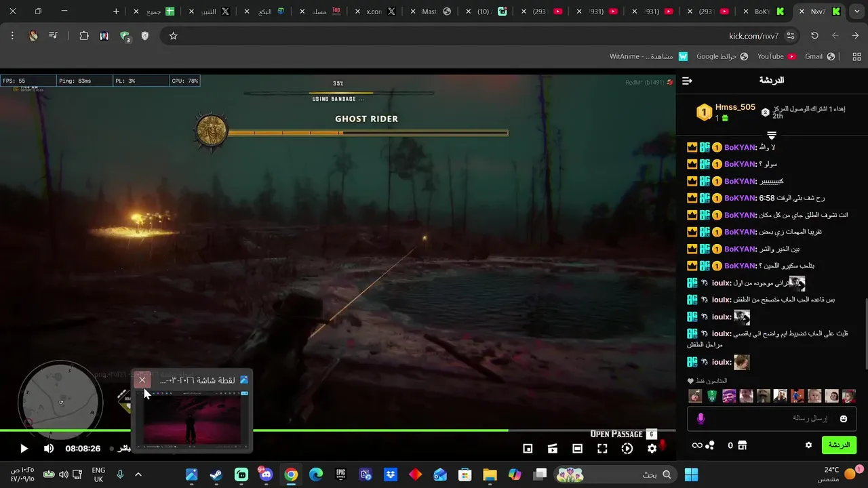Open stream player settings gear

(x=652, y=448)
